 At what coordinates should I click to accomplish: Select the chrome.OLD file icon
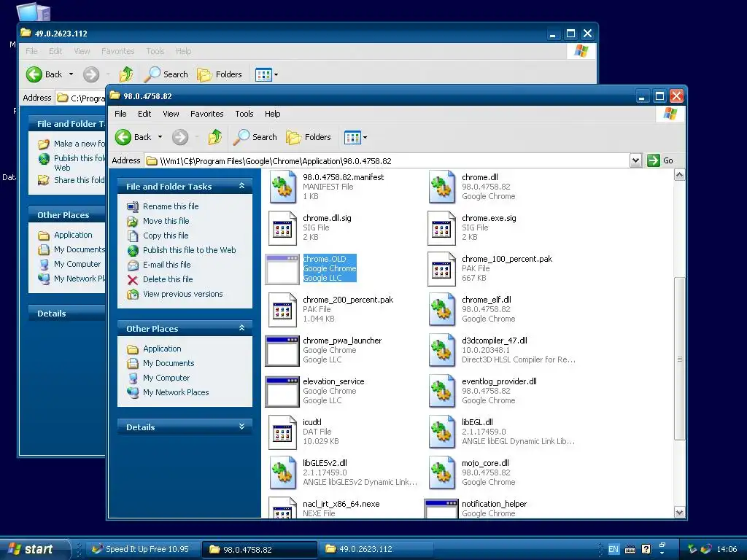pyautogui.click(x=282, y=269)
